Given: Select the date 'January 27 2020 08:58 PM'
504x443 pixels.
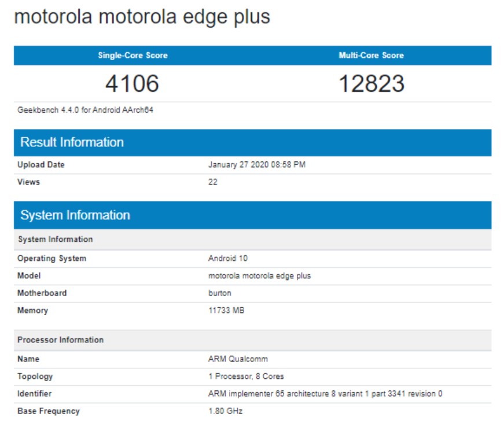Looking at the screenshot, I should pyautogui.click(x=257, y=165).
